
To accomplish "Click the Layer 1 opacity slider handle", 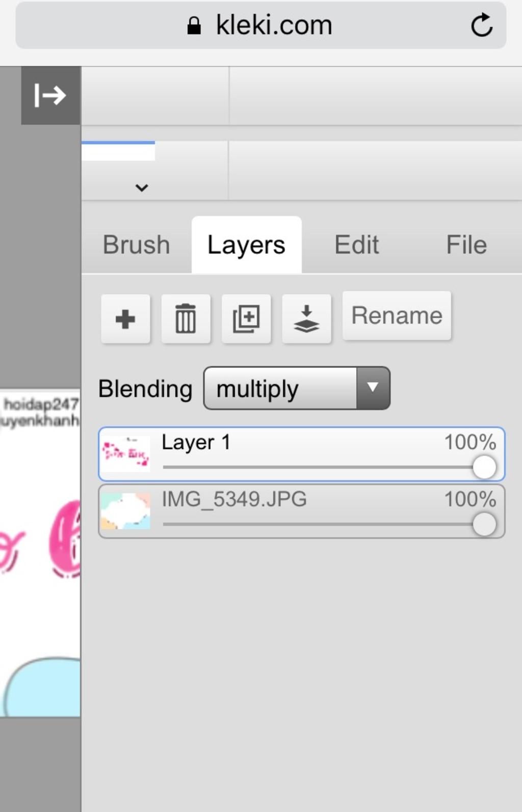I will 484,467.
